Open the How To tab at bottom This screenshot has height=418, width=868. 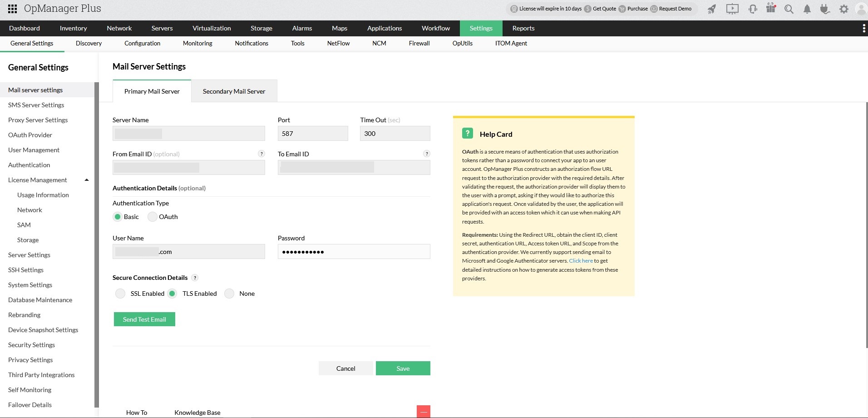point(137,413)
